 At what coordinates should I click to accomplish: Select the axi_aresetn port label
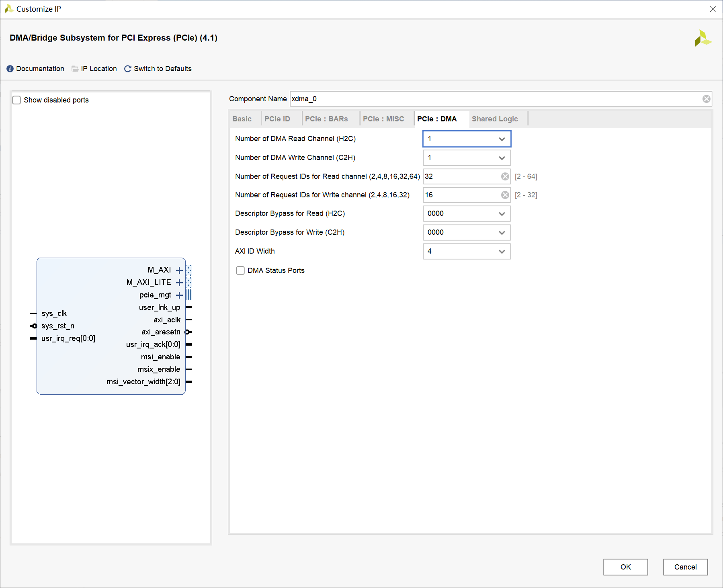161,332
